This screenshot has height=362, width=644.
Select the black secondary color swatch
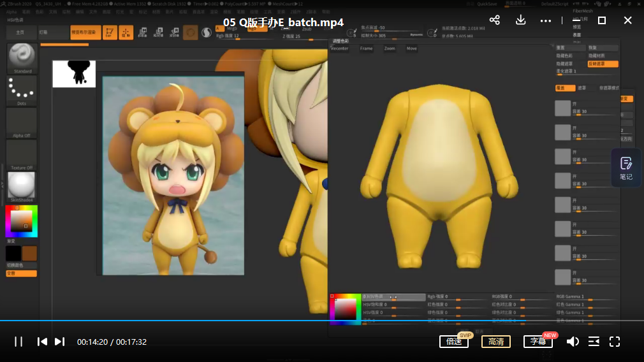pos(13,253)
